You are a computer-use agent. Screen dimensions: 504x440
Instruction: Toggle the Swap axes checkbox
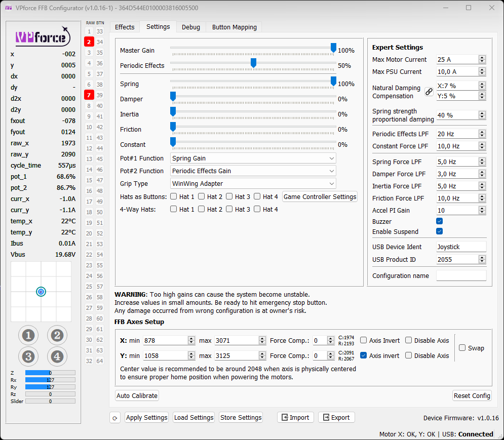pyautogui.click(x=462, y=348)
